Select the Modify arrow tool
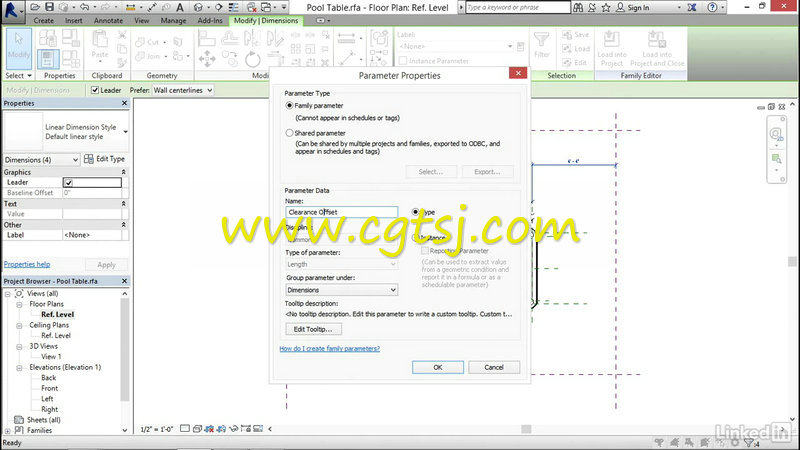Viewport: 800px width, 450px height. coord(19,47)
